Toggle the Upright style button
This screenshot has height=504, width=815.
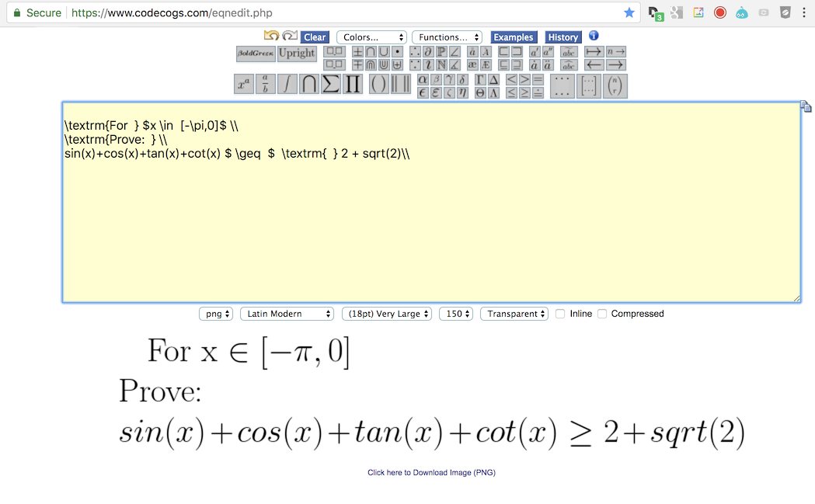tap(297, 54)
